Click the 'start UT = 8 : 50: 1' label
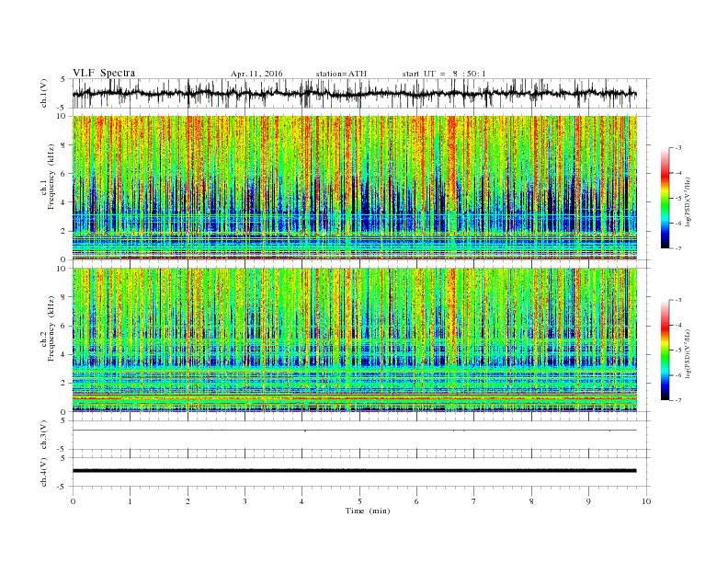The width and height of the screenshot is (728, 563). [444, 74]
